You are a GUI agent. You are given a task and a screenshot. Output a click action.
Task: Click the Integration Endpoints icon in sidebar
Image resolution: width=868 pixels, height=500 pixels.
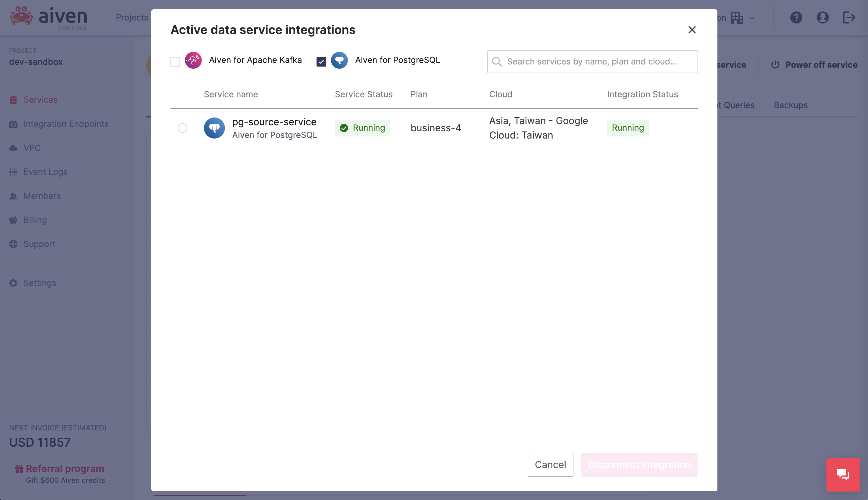pyautogui.click(x=13, y=124)
